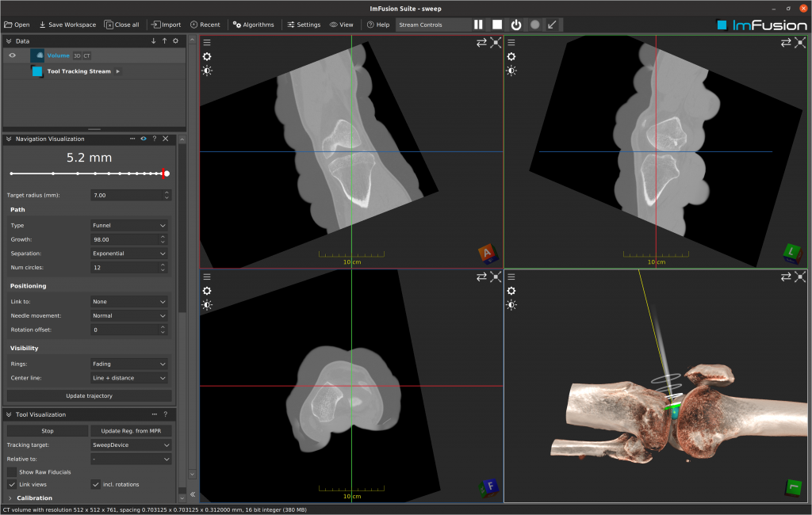The height and width of the screenshot is (515, 812).
Task: Open the gear settings in bottom-left view
Action: point(207,291)
